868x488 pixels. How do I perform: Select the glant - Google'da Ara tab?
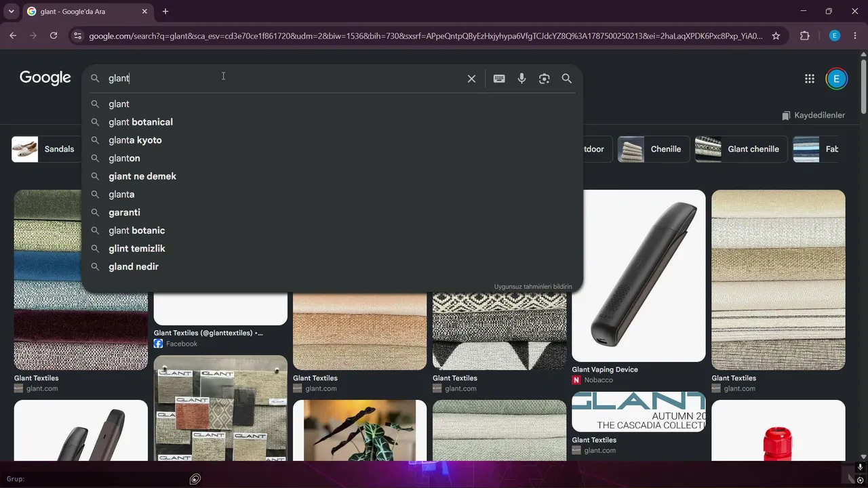(87, 12)
